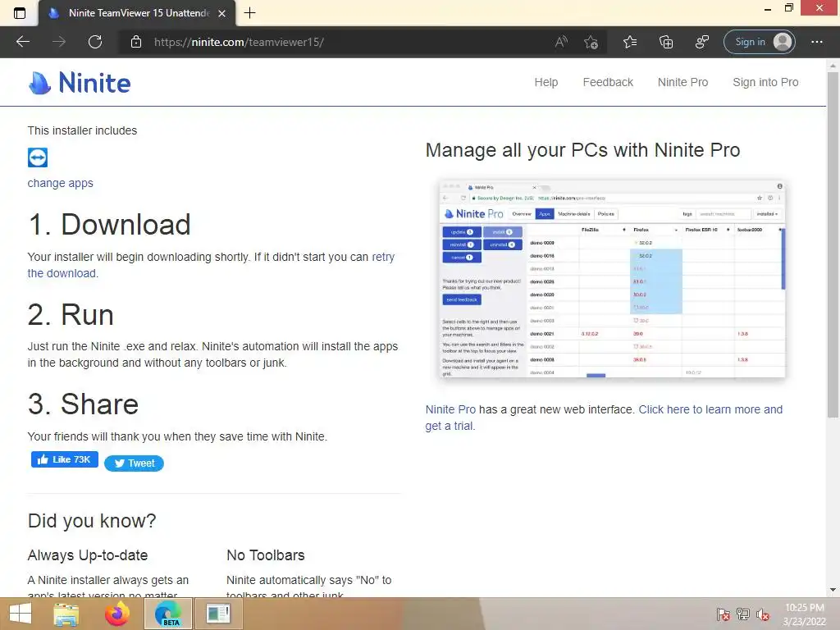Click 'This installer includes' text
840x630 pixels.
tap(82, 130)
